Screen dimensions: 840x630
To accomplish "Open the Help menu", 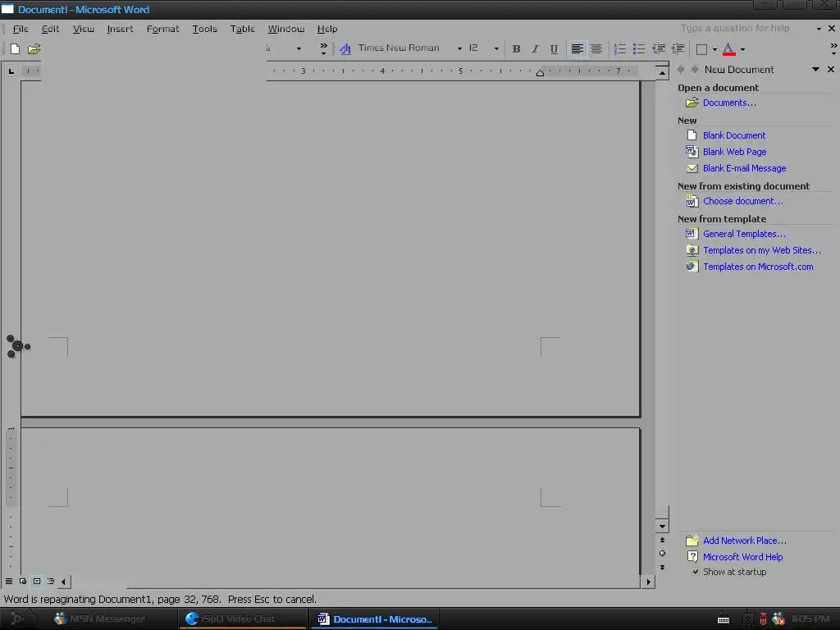I will 326,29.
